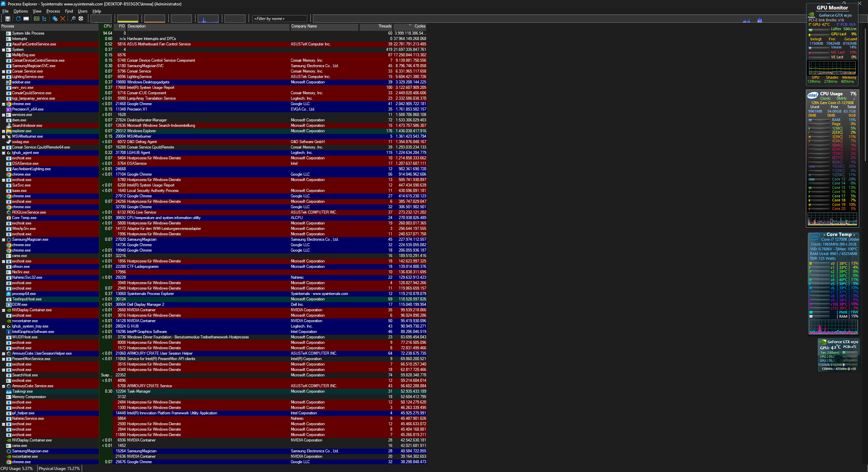Image resolution: width=868 pixels, height=472 pixels.
Task: Open System Information via its toolbar icon
Action: point(37,19)
